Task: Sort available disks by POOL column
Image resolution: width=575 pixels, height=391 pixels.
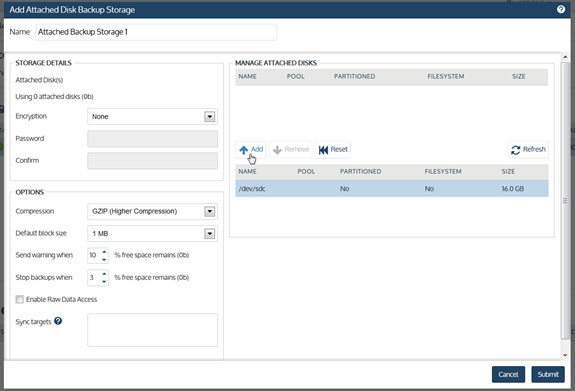Action: [306, 172]
